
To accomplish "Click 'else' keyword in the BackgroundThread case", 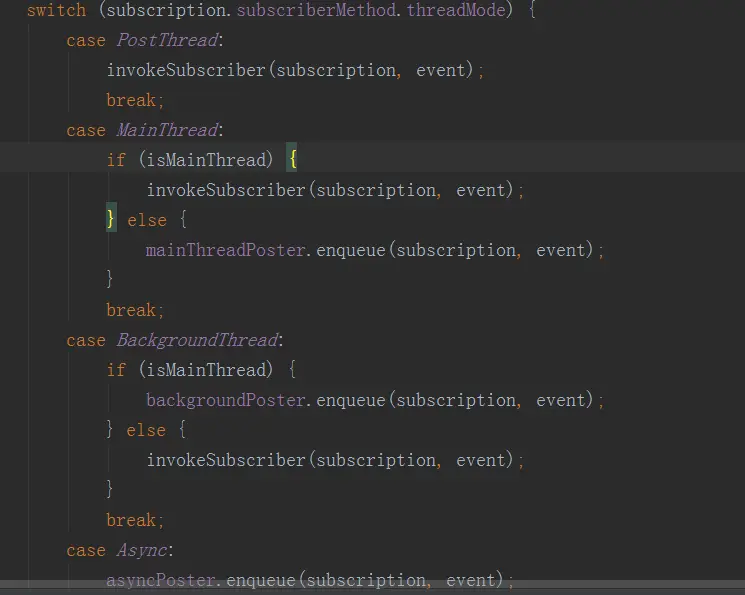I will point(146,430).
